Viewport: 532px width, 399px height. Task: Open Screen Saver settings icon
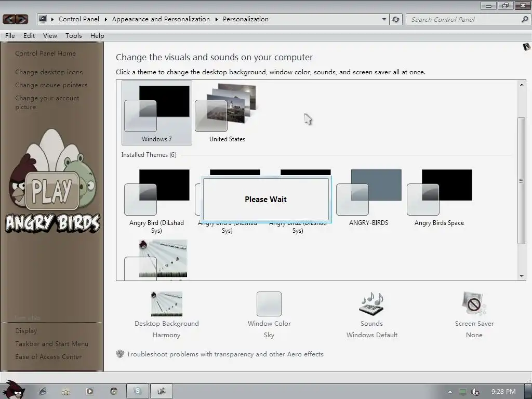click(474, 303)
